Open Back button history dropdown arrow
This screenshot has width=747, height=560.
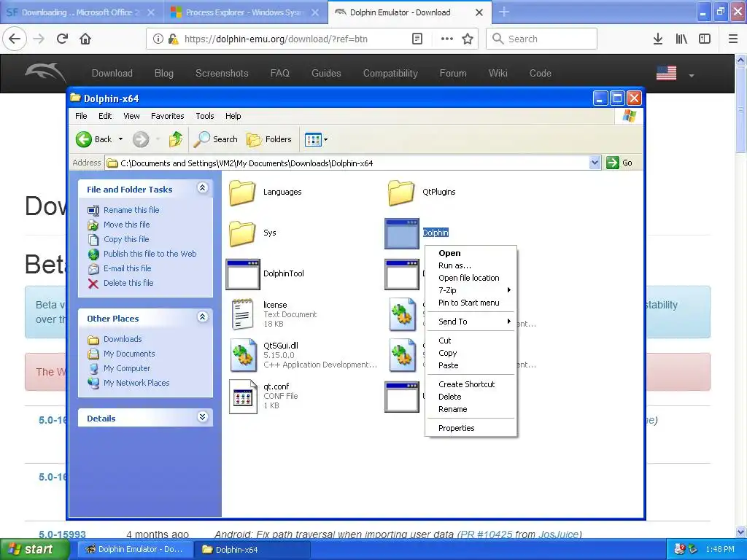pyautogui.click(x=120, y=139)
